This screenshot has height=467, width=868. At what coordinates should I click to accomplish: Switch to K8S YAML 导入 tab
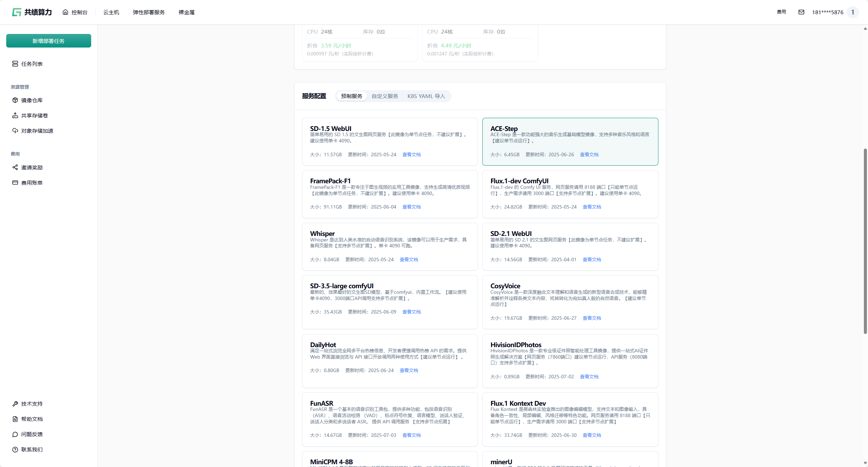(x=426, y=96)
